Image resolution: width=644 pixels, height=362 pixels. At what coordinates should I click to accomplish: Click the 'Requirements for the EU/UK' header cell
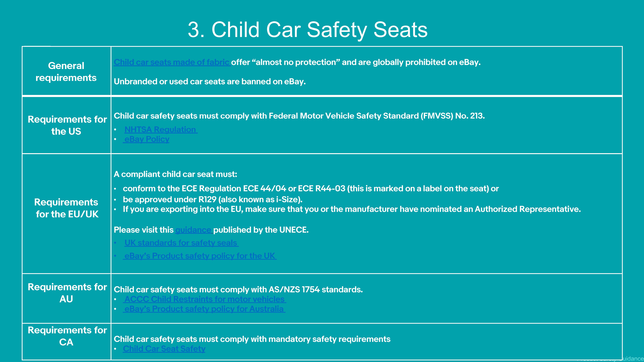tap(66, 208)
